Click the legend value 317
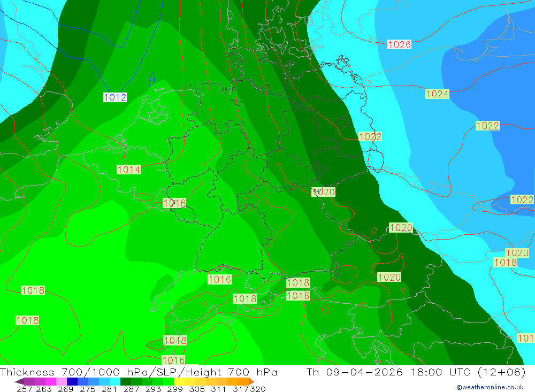 coord(241,389)
